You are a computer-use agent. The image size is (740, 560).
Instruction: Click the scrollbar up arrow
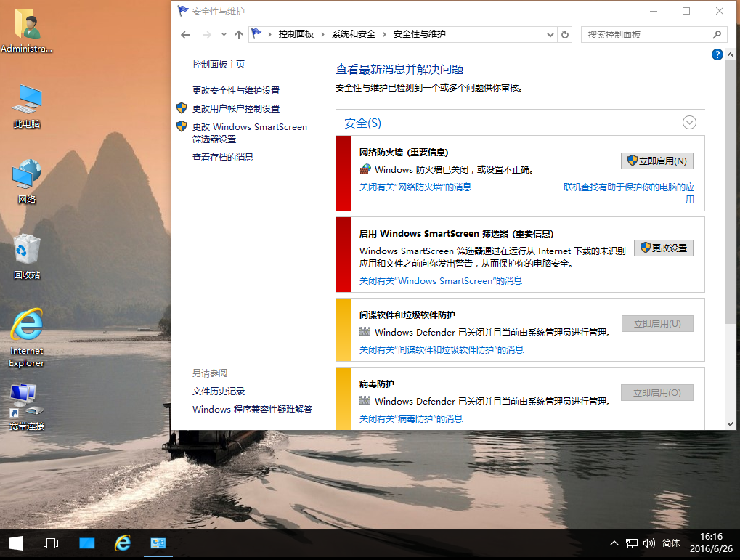(x=730, y=54)
